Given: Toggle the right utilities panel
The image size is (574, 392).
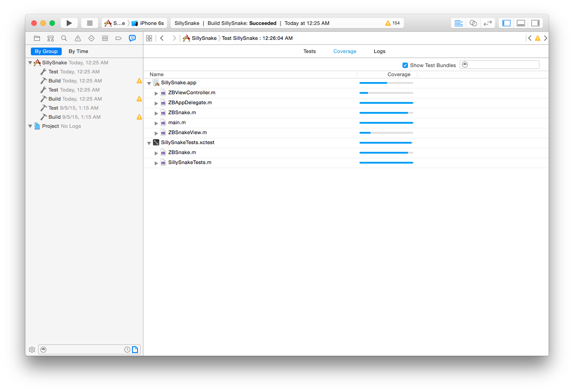Looking at the screenshot, I should [x=535, y=23].
